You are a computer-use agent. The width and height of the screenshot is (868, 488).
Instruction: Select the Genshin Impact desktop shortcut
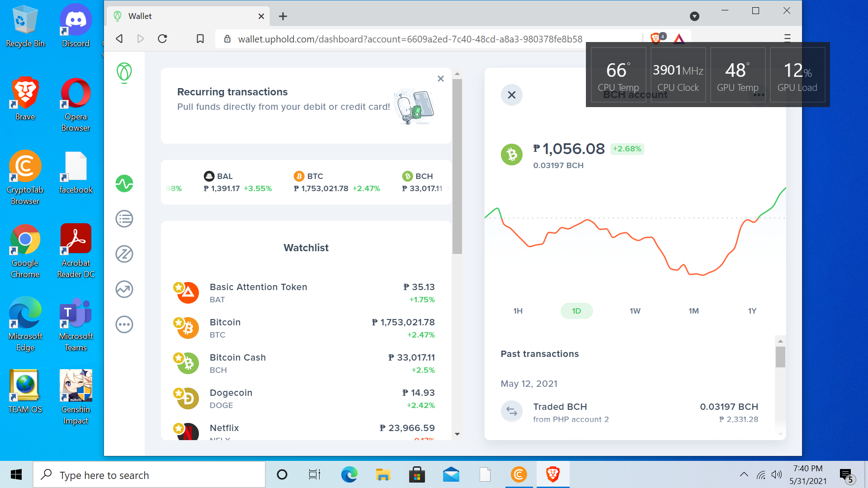click(76, 398)
